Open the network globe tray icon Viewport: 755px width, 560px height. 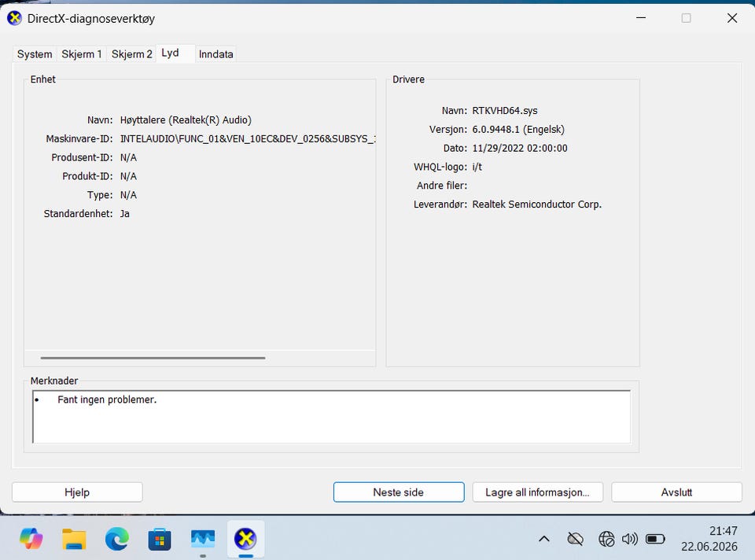606,539
